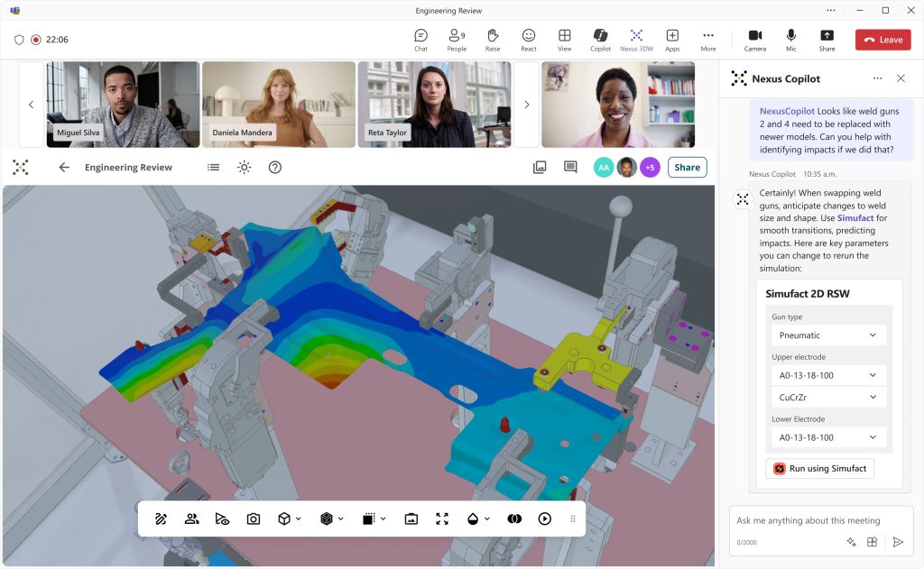Select the annotation pen tool in the viewer
This screenshot has width=924, height=569.
161,519
